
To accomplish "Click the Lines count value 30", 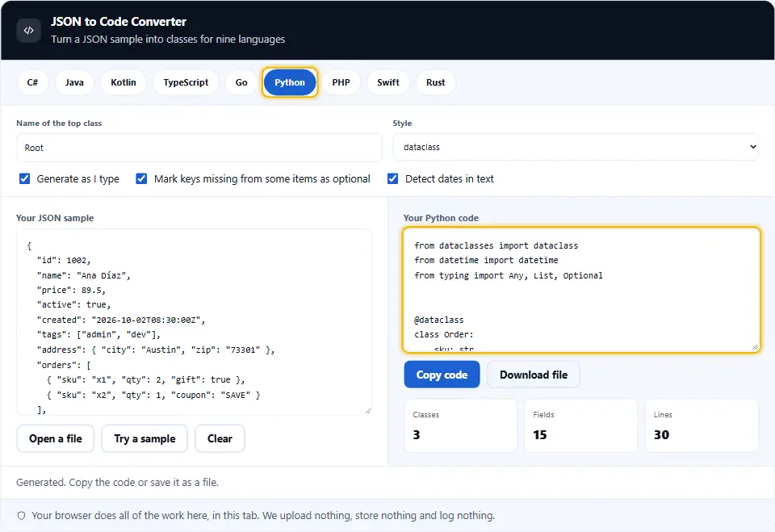I will (x=661, y=434).
